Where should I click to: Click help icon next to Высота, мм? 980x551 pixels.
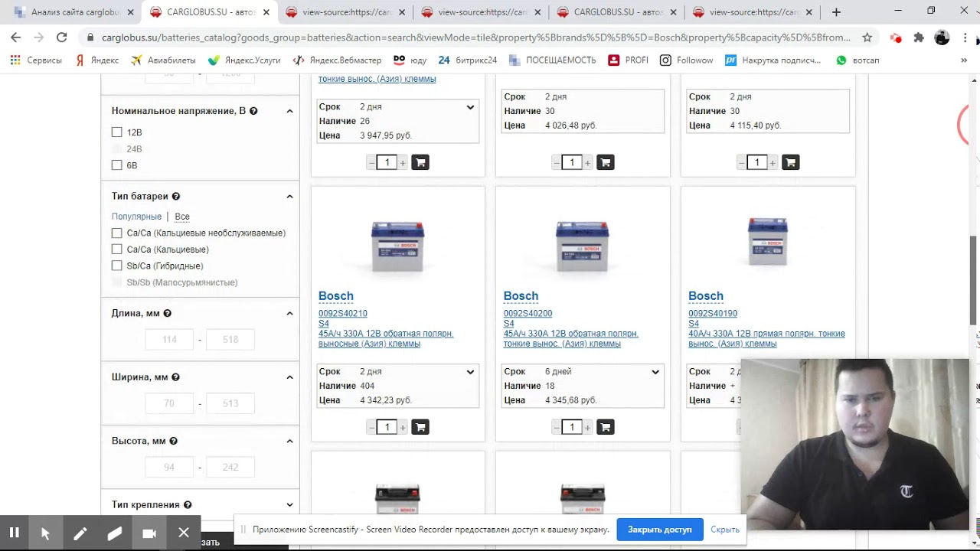(x=174, y=441)
